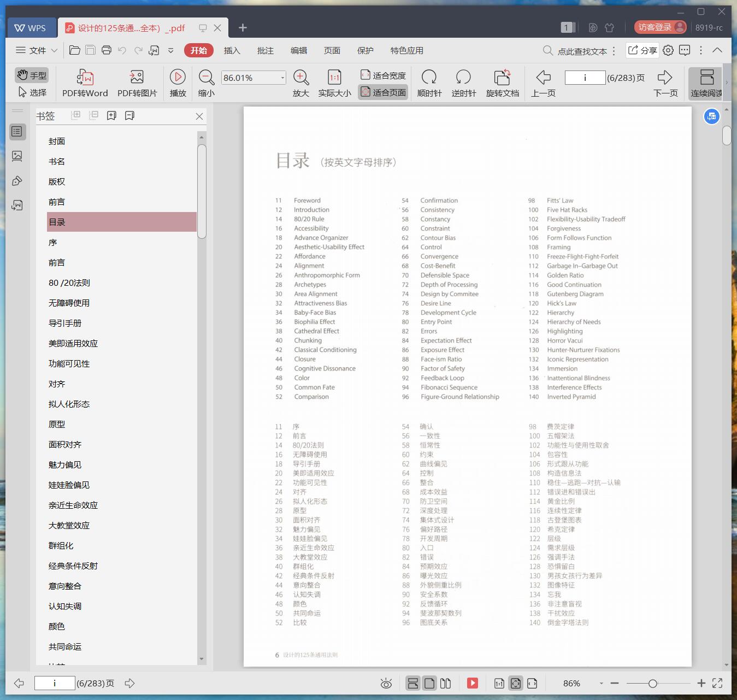Toggle 适合页面 fit page view

pyautogui.click(x=383, y=92)
